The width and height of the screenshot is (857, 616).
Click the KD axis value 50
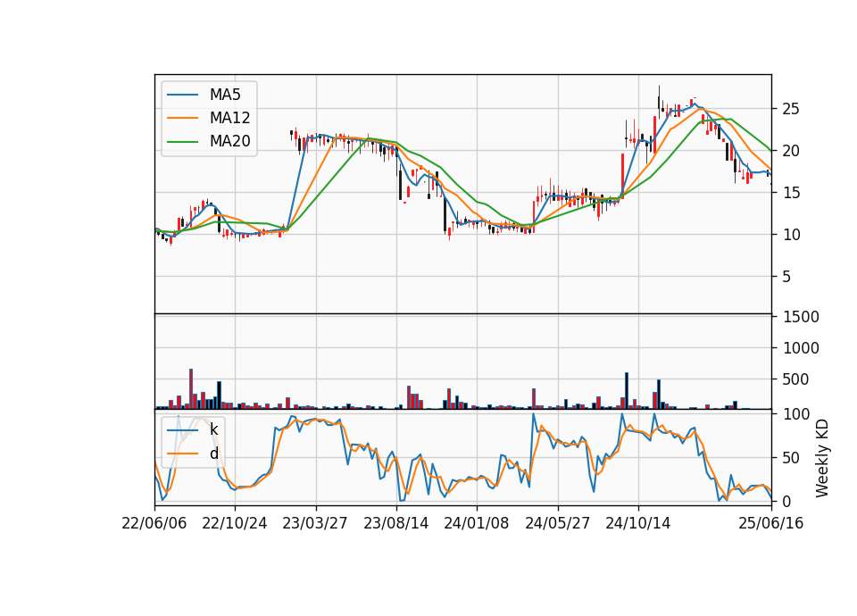[x=790, y=458]
